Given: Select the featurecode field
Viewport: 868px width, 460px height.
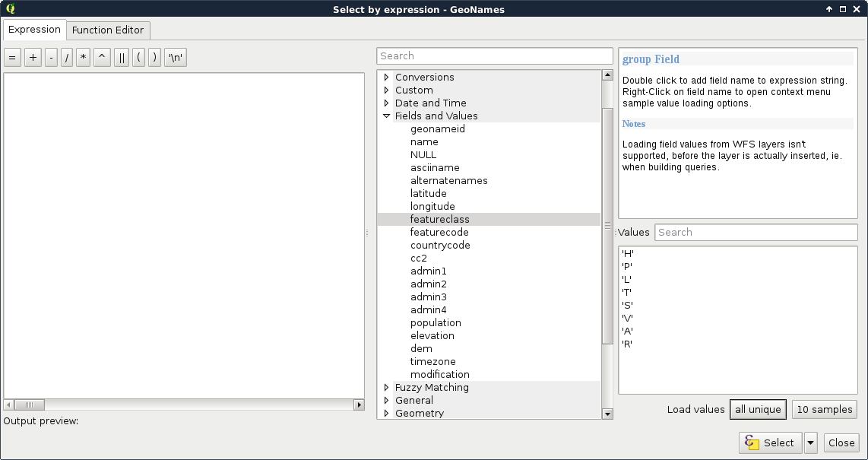Looking at the screenshot, I should click(x=439, y=233).
